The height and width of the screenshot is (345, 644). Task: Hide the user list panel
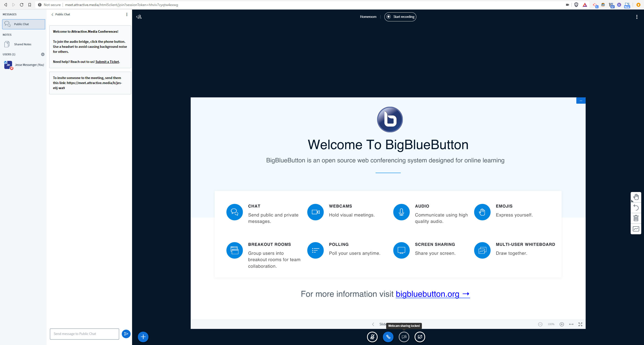tap(139, 17)
